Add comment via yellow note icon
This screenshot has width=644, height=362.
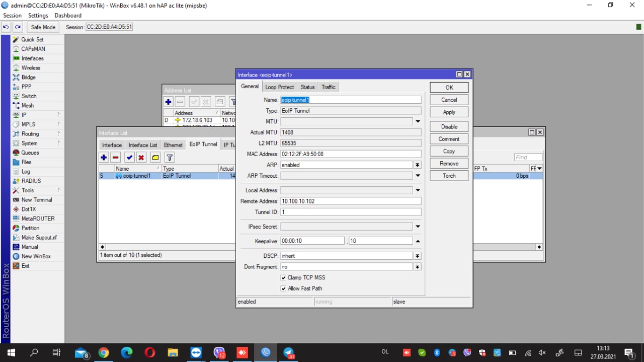click(155, 158)
